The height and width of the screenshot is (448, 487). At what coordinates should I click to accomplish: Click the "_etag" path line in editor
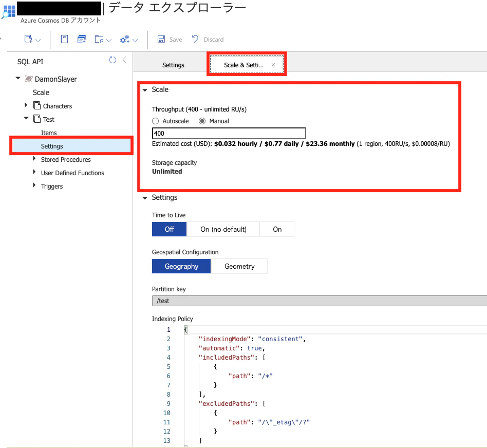(x=269, y=422)
